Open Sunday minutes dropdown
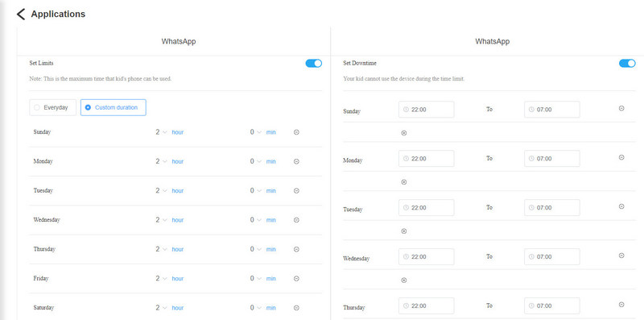Viewport: 644px width, 320px height. click(255, 132)
